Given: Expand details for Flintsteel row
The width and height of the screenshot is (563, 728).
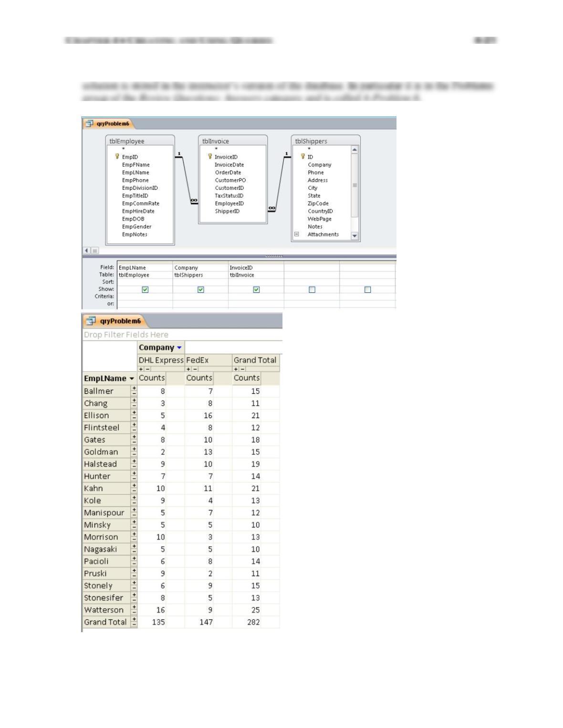Looking at the screenshot, I should [x=134, y=425].
